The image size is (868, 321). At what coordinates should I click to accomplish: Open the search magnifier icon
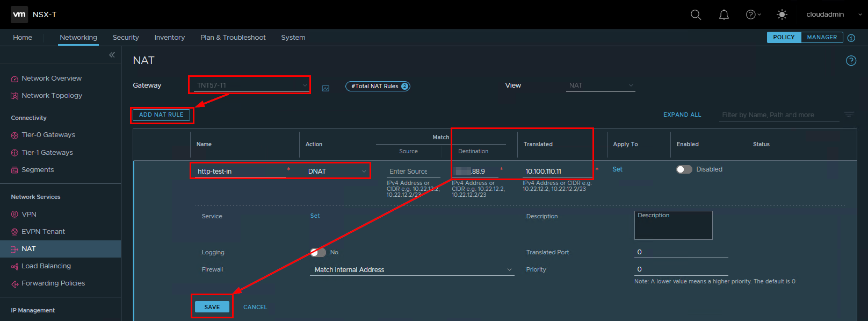(x=696, y=15)
